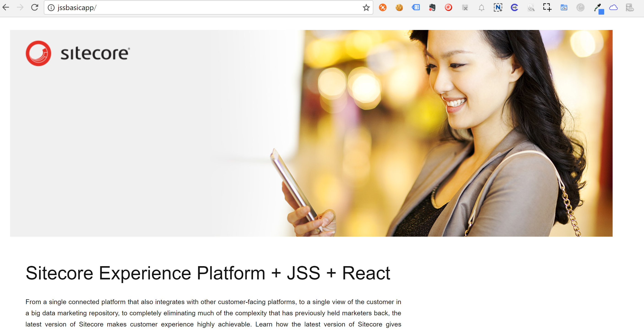Click the heading Sitecore Experience Platform + JSS + React
The width and height of the screenshot is (644, 332).
tap(208, 273)
